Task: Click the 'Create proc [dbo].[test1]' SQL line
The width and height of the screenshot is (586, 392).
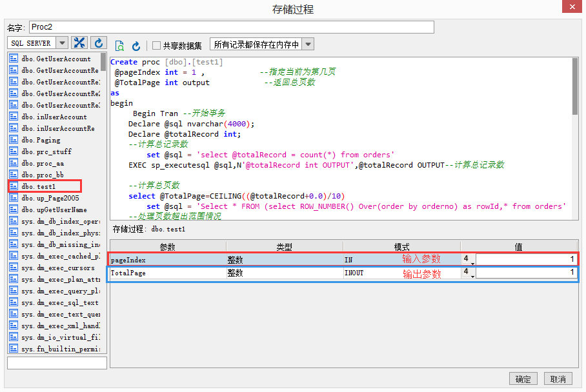Action: (167, 62)
